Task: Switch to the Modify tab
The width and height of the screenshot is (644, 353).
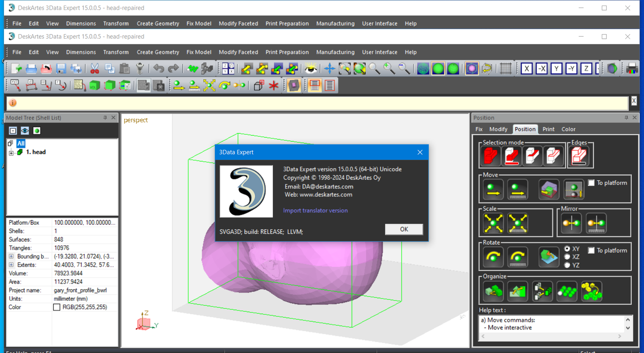Action: coord(499,129)
